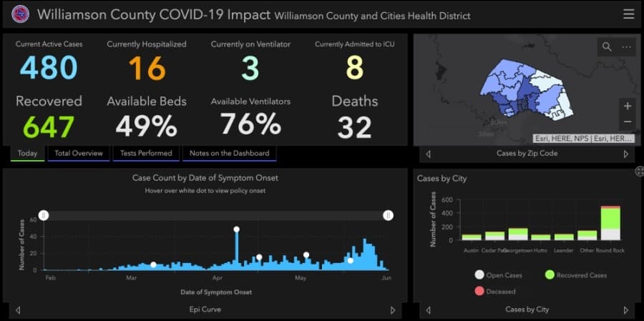644x321 pixels.
Task: Expand the Cases by City panel
Action: (639, 171)
